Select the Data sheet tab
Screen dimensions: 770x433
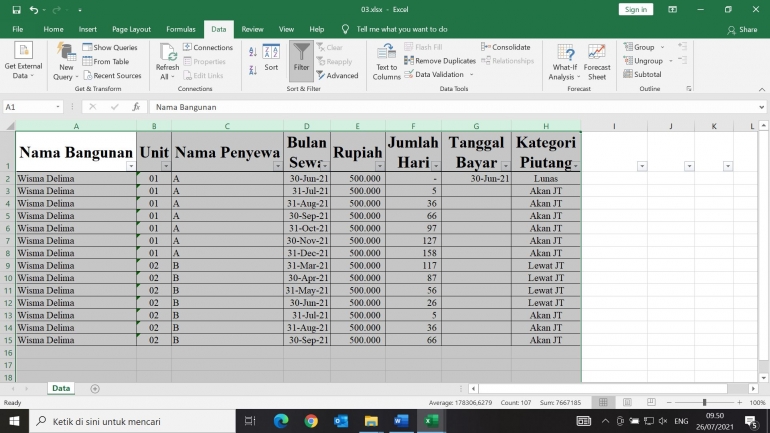61,388
